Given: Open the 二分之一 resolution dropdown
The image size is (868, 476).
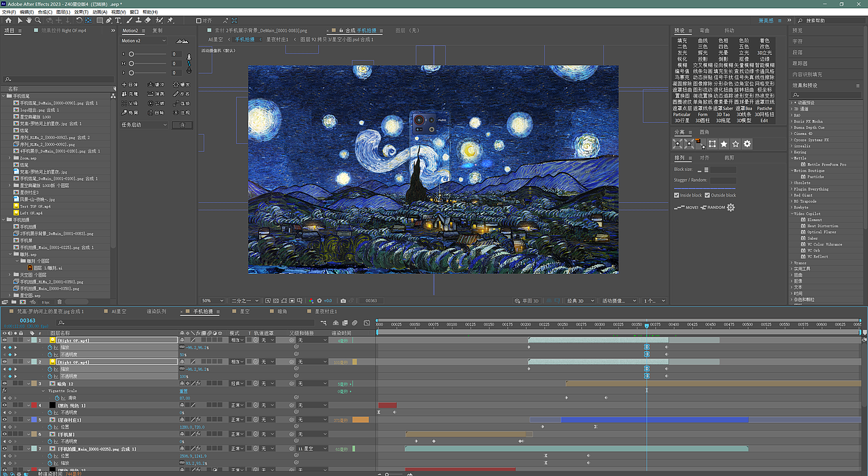Looking at the screenshot, I should click(x=245, y=300).
